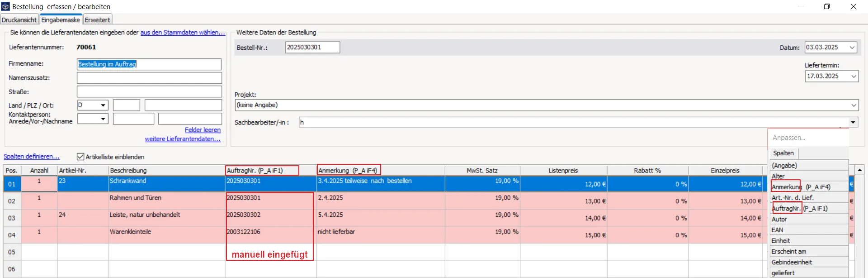This screenshot has width=868, height=278.
Task: Click 'aus den Stammdaten wählen…' link
Action: point(183,33)
